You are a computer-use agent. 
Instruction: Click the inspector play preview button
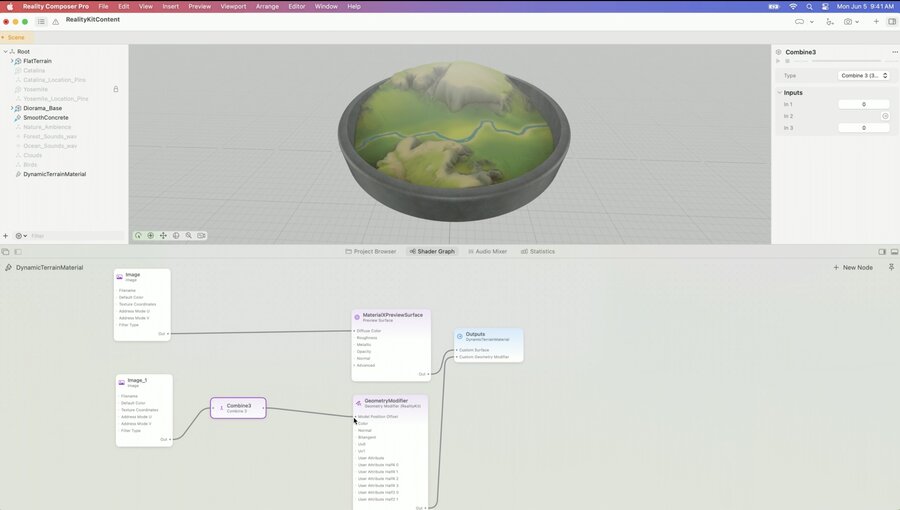coord(778,61)
